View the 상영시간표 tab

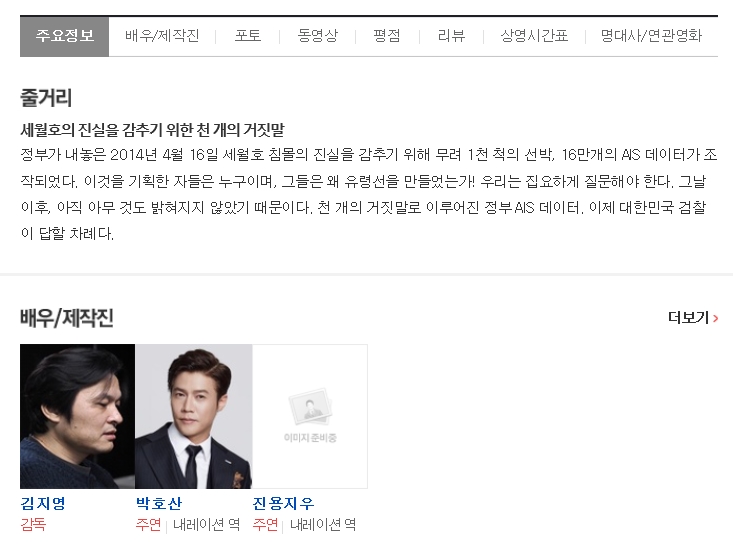[534, 36]
